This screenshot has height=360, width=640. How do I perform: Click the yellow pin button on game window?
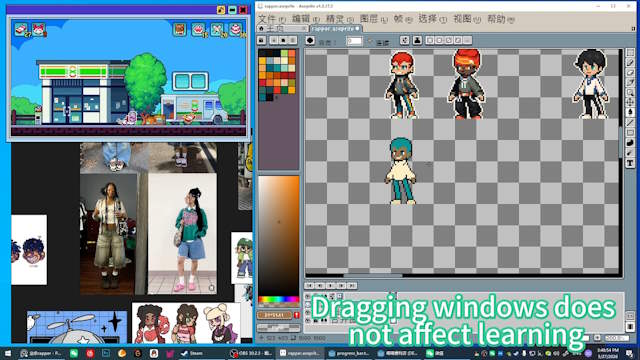[221, 10]
